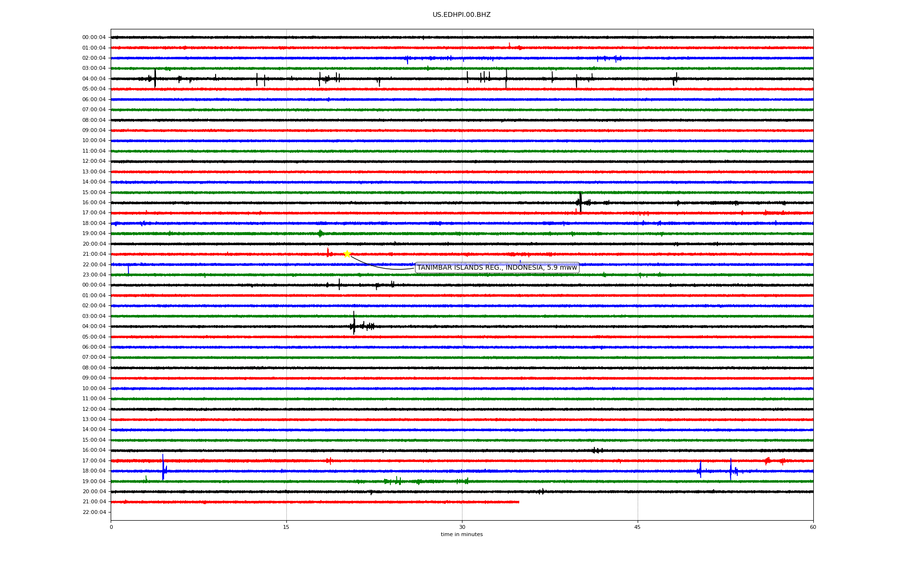Click the first 00:00:04 time label at top
924x578 pixels.
94,38
